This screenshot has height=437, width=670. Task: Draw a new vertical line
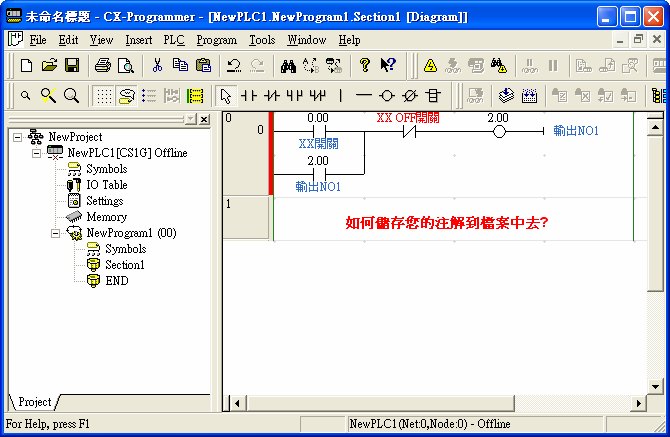click(x=341, y=96)
